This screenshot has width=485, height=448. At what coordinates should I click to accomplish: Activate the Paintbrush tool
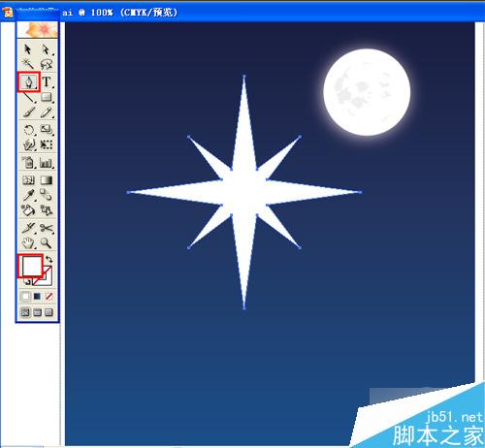(x=29, y=112)
